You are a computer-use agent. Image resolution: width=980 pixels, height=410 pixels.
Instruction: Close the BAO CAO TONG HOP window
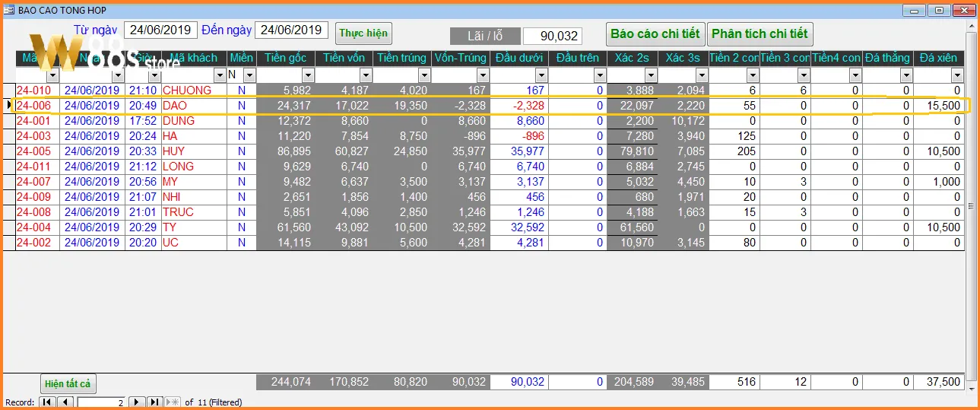(x=964, y=10)
